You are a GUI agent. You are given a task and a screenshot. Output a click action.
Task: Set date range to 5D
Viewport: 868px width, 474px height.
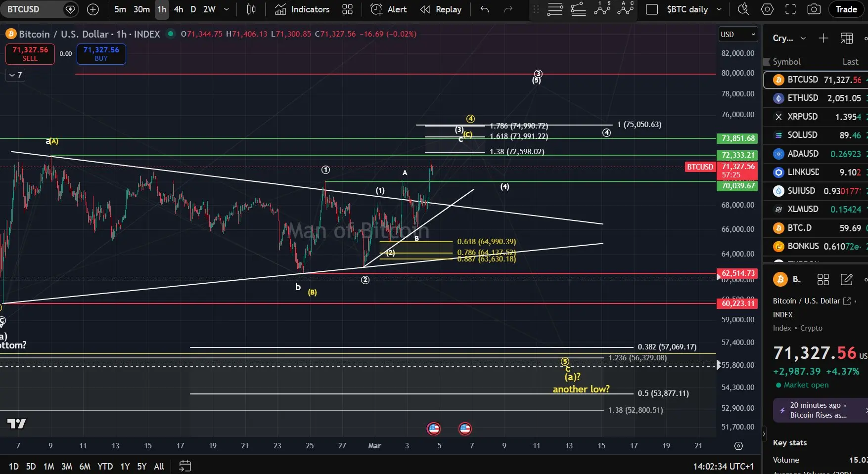pyautogui.click(x=31, y=466)
